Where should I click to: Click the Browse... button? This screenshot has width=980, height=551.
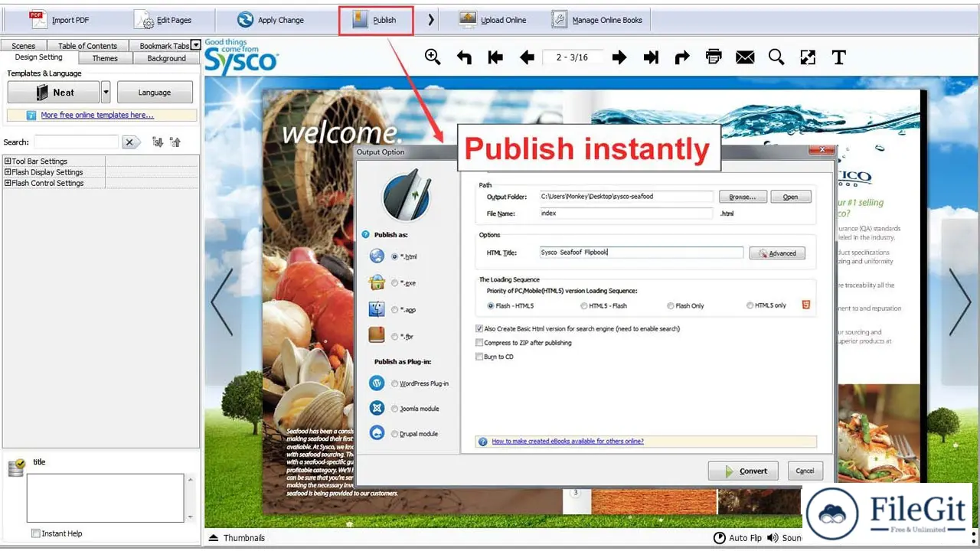[x=743, y=197]
